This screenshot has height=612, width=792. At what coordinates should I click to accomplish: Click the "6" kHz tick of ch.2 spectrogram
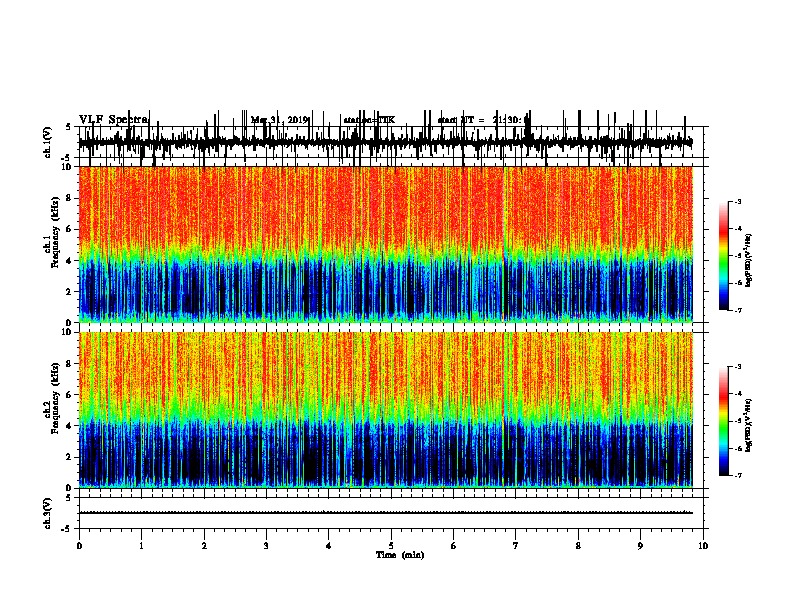pyautogui.click(x=70, y=395)
